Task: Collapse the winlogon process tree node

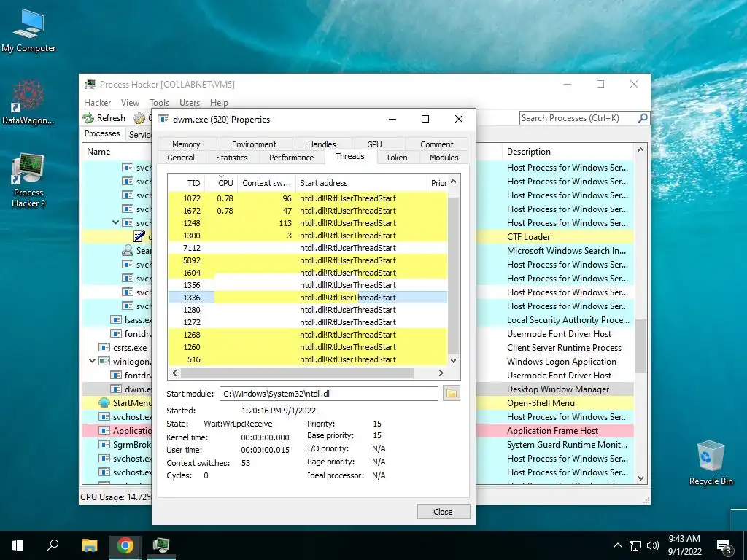Action: click(x=93, y=361)
